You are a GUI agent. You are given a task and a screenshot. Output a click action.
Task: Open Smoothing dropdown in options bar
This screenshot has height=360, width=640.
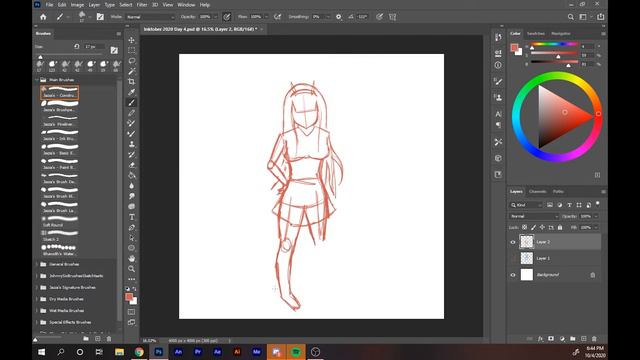coord(327,17)
